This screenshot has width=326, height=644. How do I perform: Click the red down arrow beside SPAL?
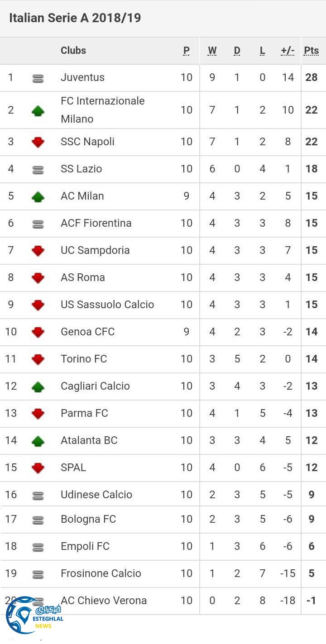(38, 467)
